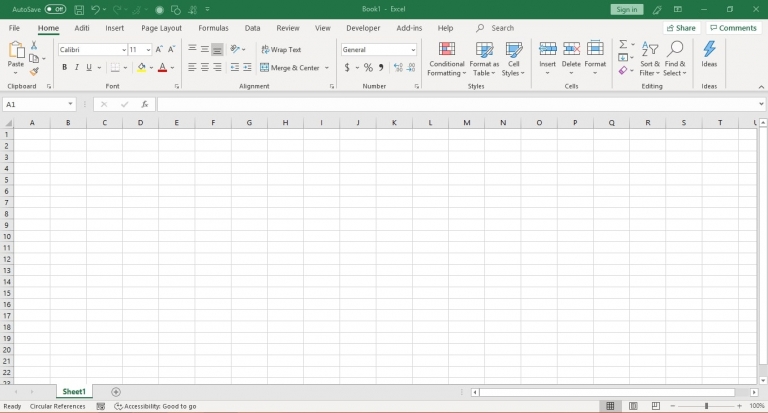The height and width of the screenshot is (413, 768).
Task: Open the Calibri font name dropdown
Action: point(124,50)
